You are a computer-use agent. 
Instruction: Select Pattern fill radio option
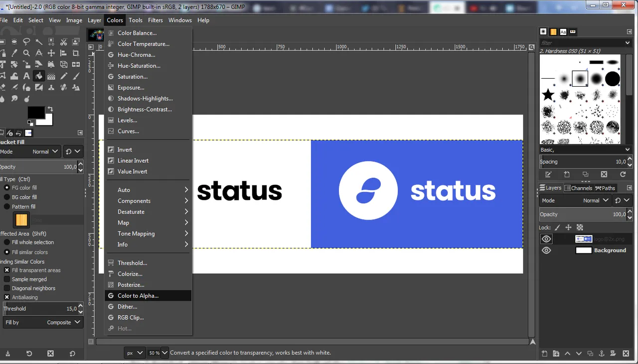[7, 207]
